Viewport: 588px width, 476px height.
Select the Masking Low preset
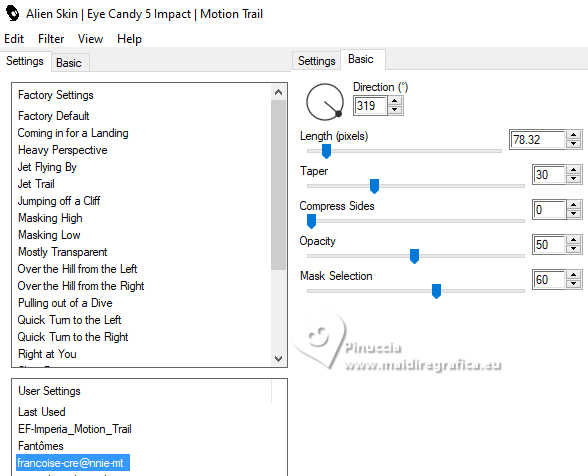(x=49, y=235)
